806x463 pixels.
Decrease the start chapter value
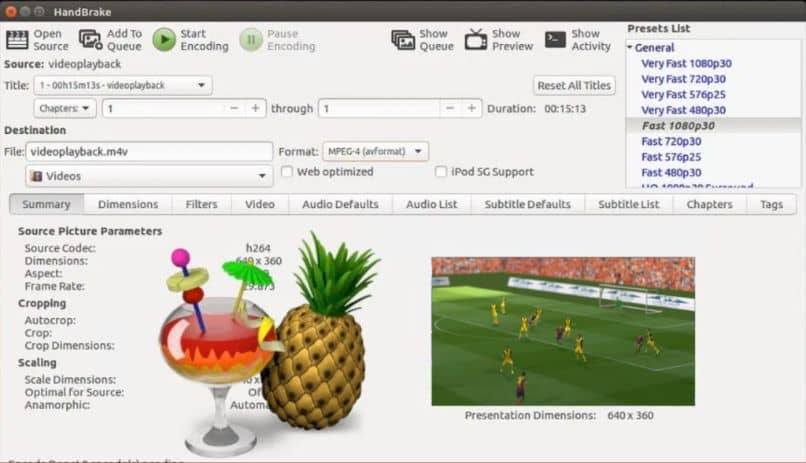(234, 108)
